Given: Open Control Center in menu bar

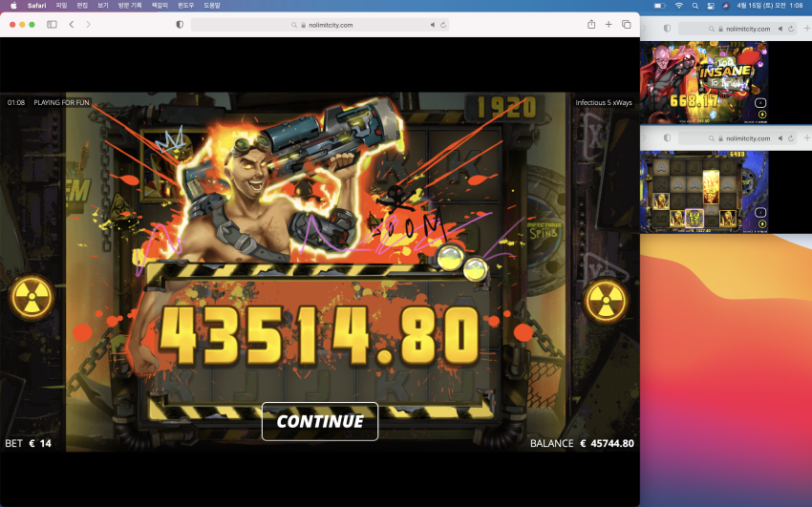Looking at the screenshot, I should coord(711,6).
